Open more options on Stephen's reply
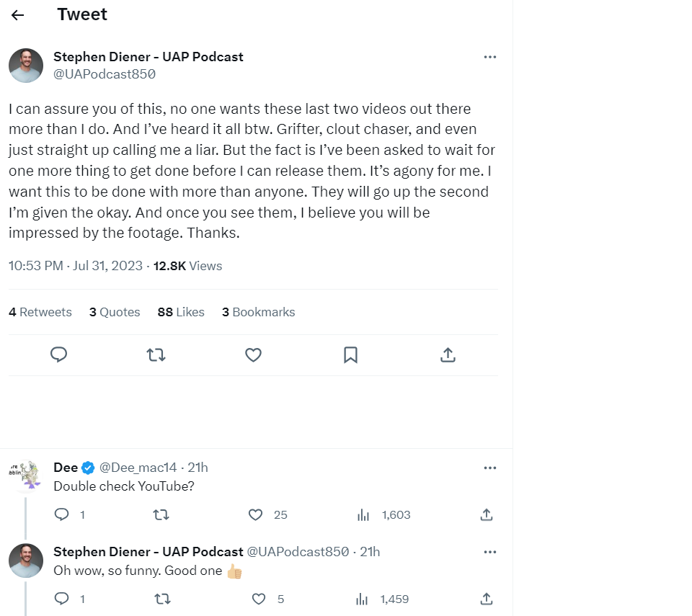Image resolution: width=692 pixels, height=616 pixels. tap(490, 552)
